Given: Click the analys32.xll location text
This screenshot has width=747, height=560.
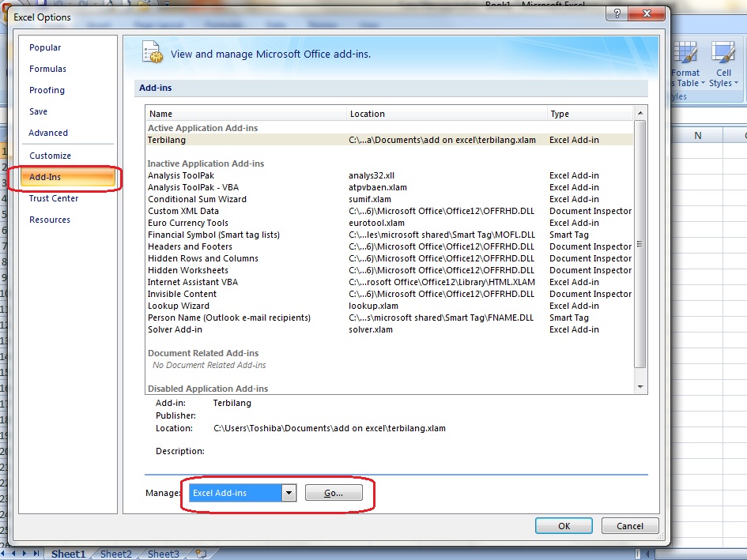Looking at the screenshot, I should coord(372,175).
